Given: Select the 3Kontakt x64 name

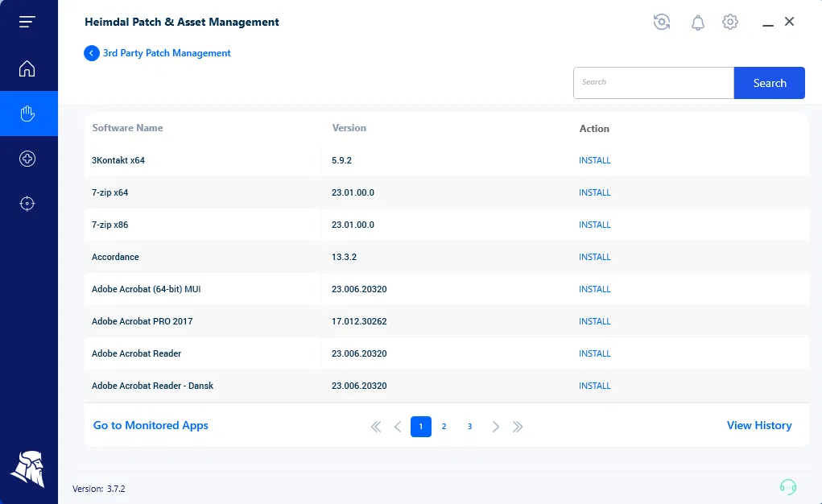Looking at the screenshot, I should pyautogui.click(x=118, y=160).
